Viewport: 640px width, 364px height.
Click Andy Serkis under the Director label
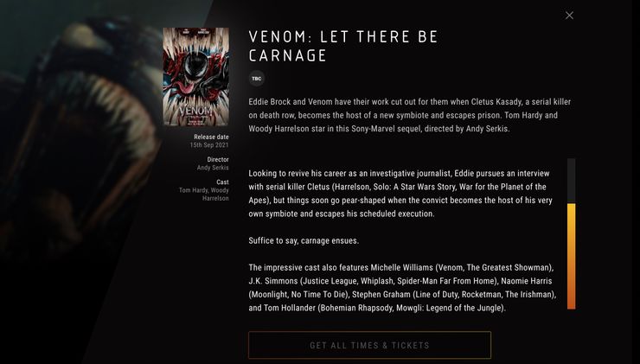pyautogui.click(x=213, y=168)
